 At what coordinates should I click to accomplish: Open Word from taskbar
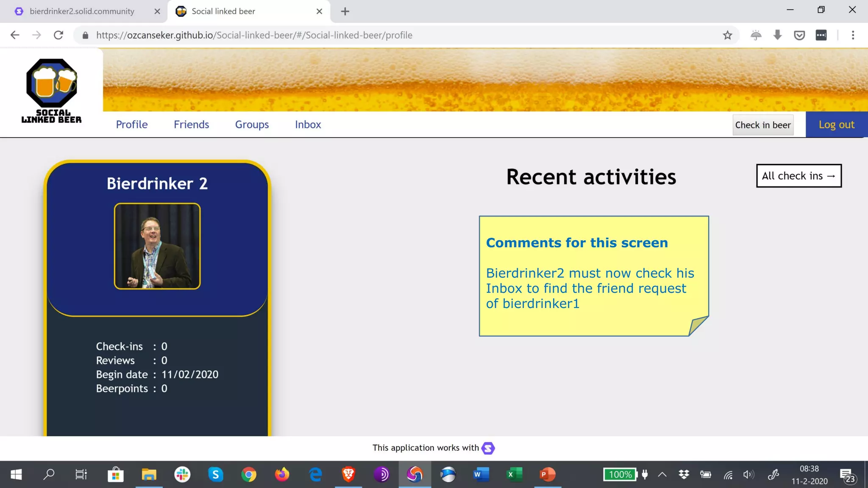pyautogui.click(x=481, y=474)
